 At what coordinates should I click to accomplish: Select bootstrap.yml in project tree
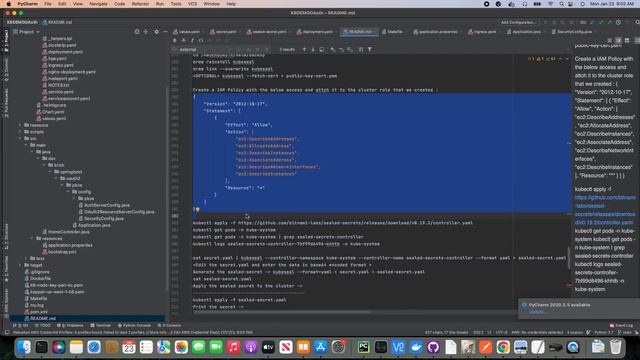[x=59, y=252]
